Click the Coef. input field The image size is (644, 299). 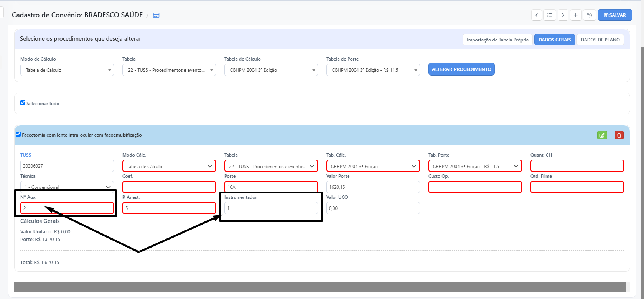pos(169,187)
